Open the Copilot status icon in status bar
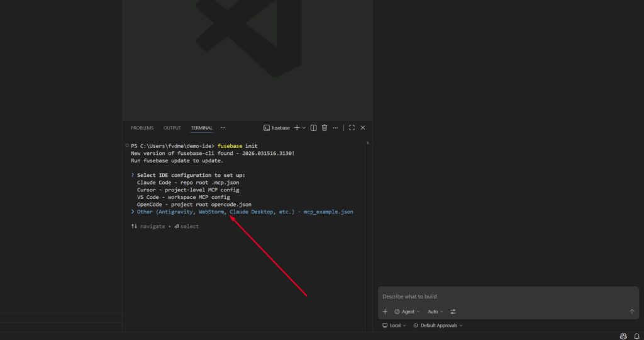The width and height of the screenshot is (644, 340). pyautogui.click(x=623, y=336)
